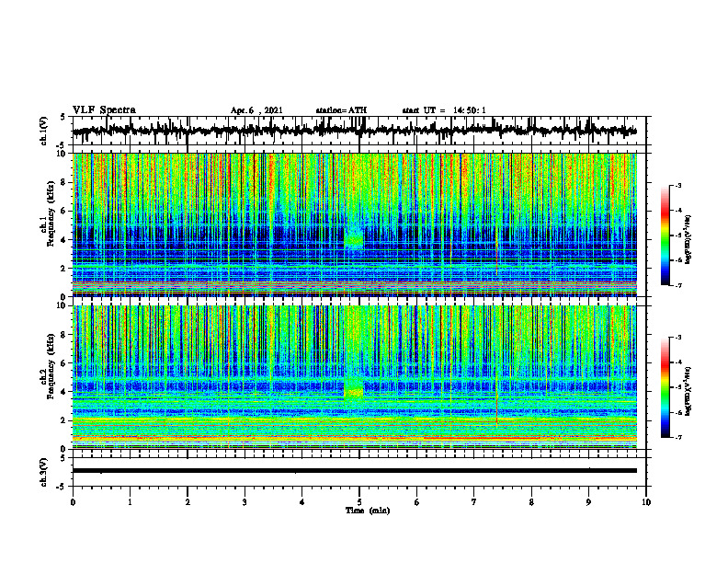Click the "Time (min)" axis title
The height and width of the screenshot is (563, 728).
click(368, 511)
